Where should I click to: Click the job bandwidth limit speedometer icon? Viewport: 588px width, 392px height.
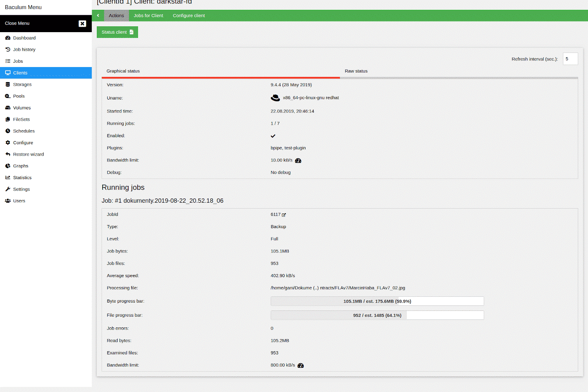(x=301, y=365)
